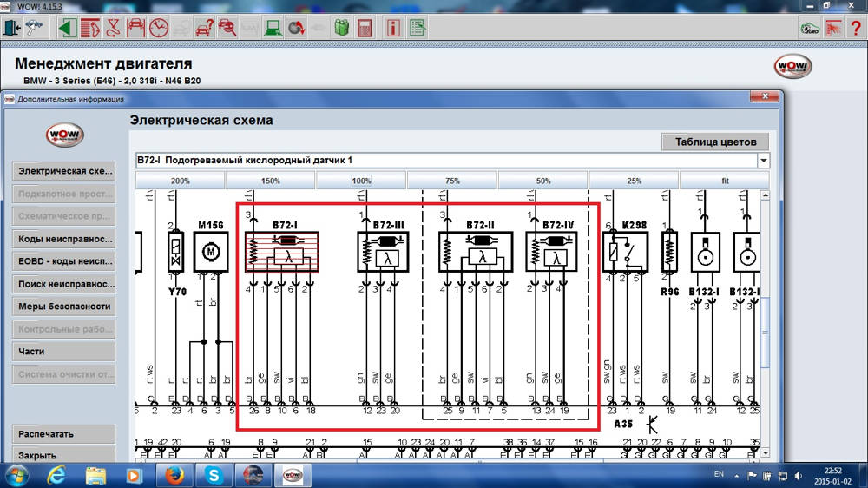The image size is (868, 488).
Task: Click the exit door icon in toolbar
Action: click(x=10, y=27)
